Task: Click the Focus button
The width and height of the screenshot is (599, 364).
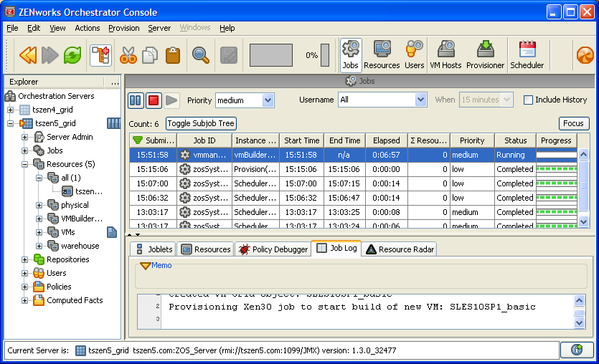Action: click(573, 123)
